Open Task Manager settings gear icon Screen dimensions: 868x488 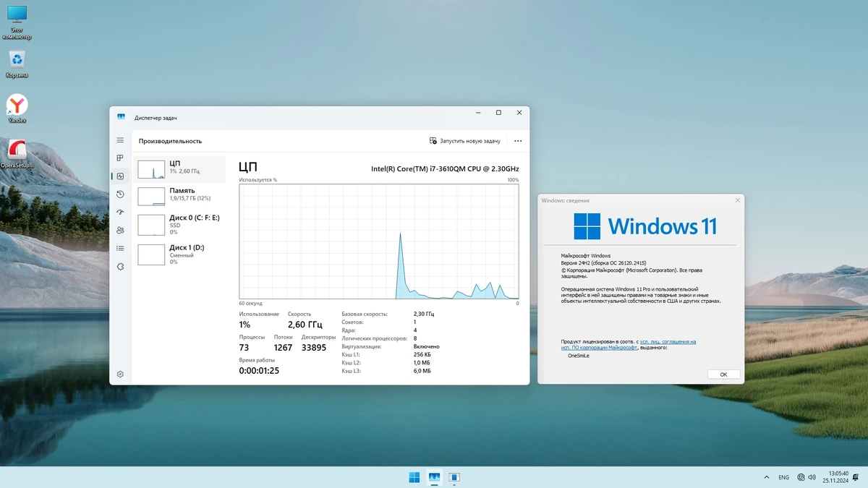click(120, 374)
